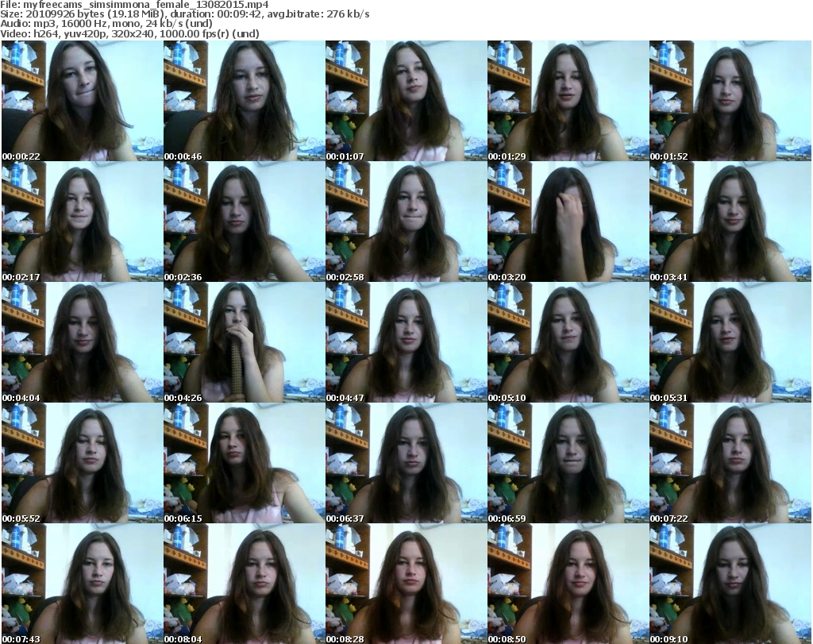
Task: Pick the thumbnail at 00:02:36
Action: point(245,222)
